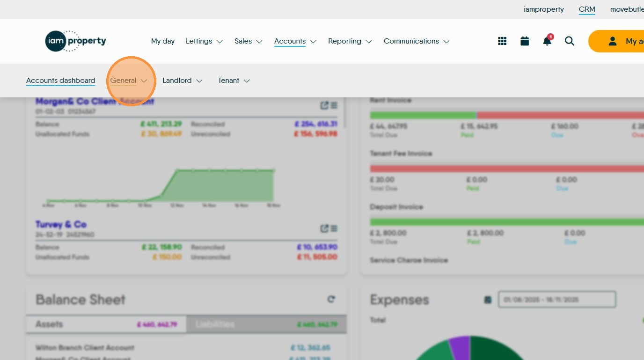Image resolution: width=644 pixels, height=360 pixels.
Task: Click the Turvey & Co balance £ 22, 158.90
Action: (x=162, y=247)
